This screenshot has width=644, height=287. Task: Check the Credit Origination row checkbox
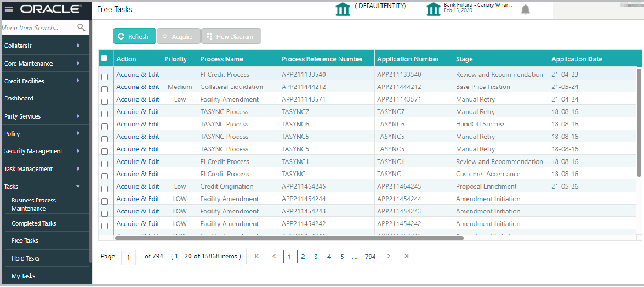pos(105,189)
